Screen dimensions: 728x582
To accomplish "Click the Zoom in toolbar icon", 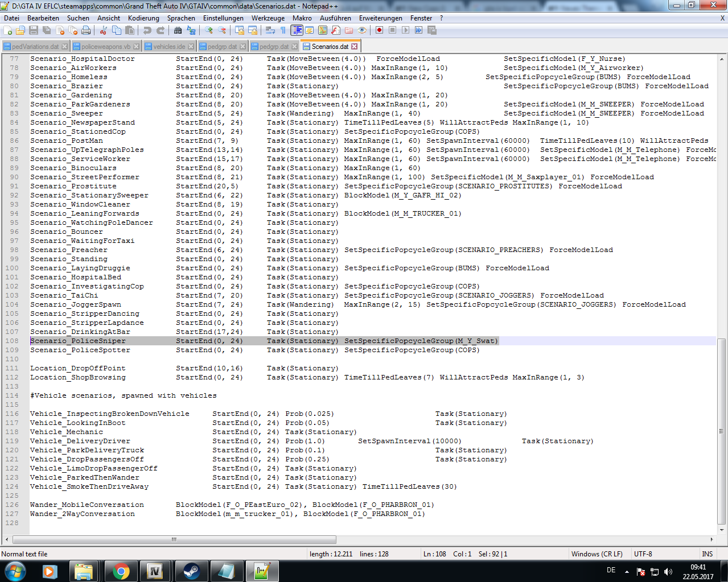I will click(x=209, y=30).
